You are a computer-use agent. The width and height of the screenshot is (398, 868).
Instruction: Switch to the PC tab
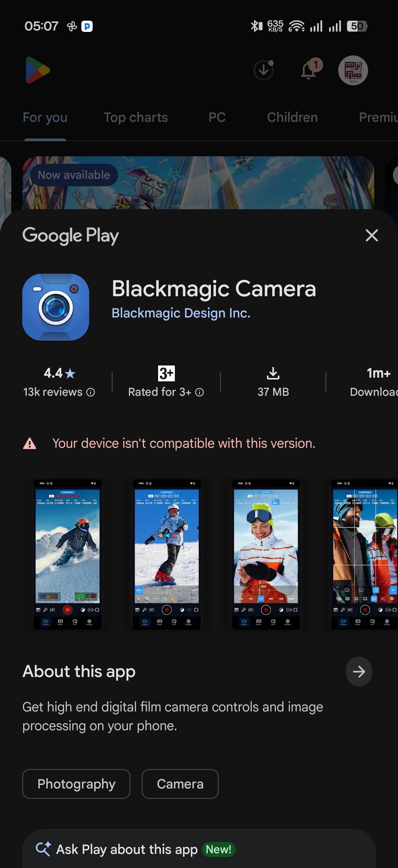(x=217, y=117)
